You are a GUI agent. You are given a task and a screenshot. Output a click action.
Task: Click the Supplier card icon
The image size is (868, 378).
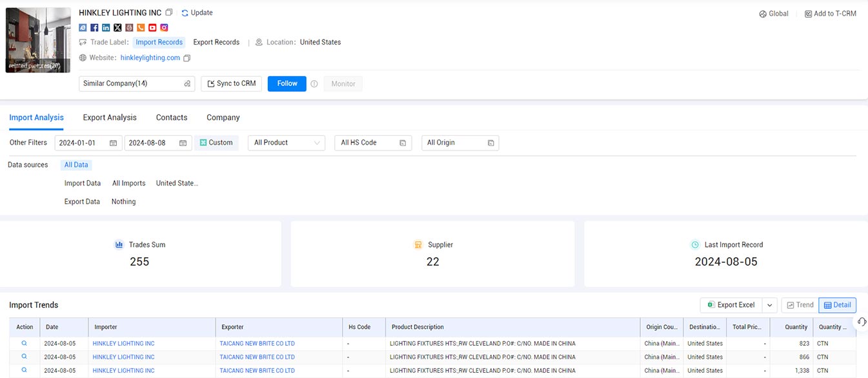pyautogui.click(x=418, y=245)
